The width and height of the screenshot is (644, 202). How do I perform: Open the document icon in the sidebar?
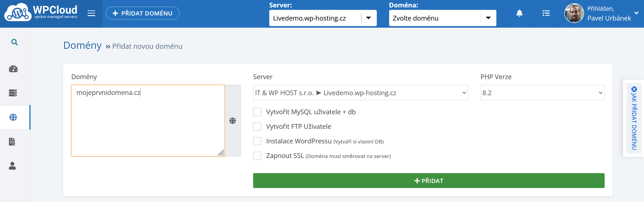(x=12, y=142)
